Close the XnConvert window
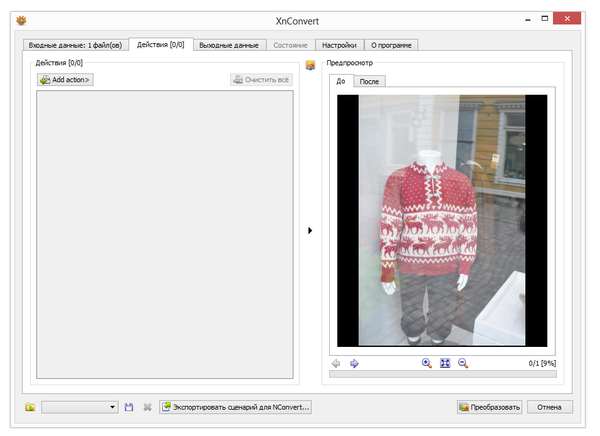Viewport: 600px width, 436px height. tap(567, 18)
